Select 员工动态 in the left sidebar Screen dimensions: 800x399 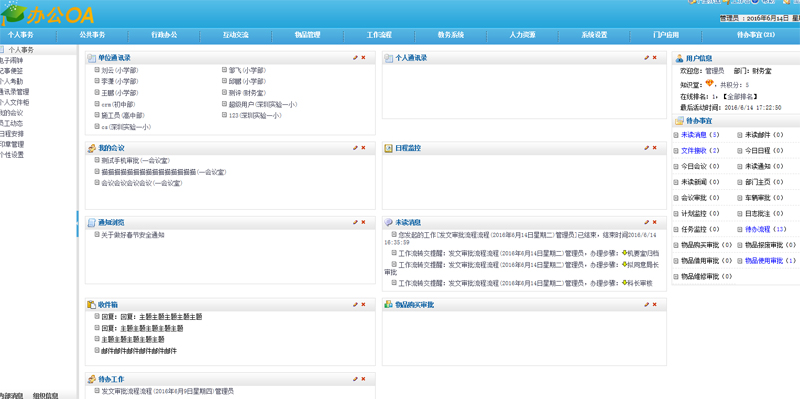[12, 123]
